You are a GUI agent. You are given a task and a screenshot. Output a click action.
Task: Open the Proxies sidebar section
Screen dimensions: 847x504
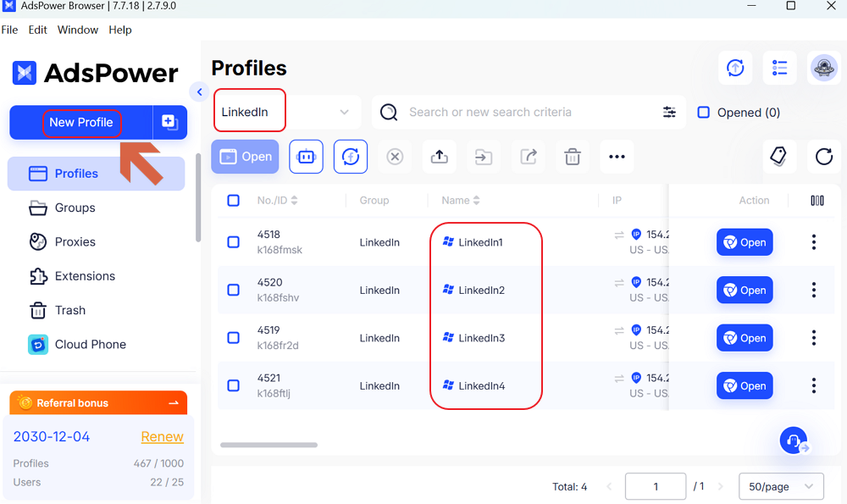click(75, 241)
